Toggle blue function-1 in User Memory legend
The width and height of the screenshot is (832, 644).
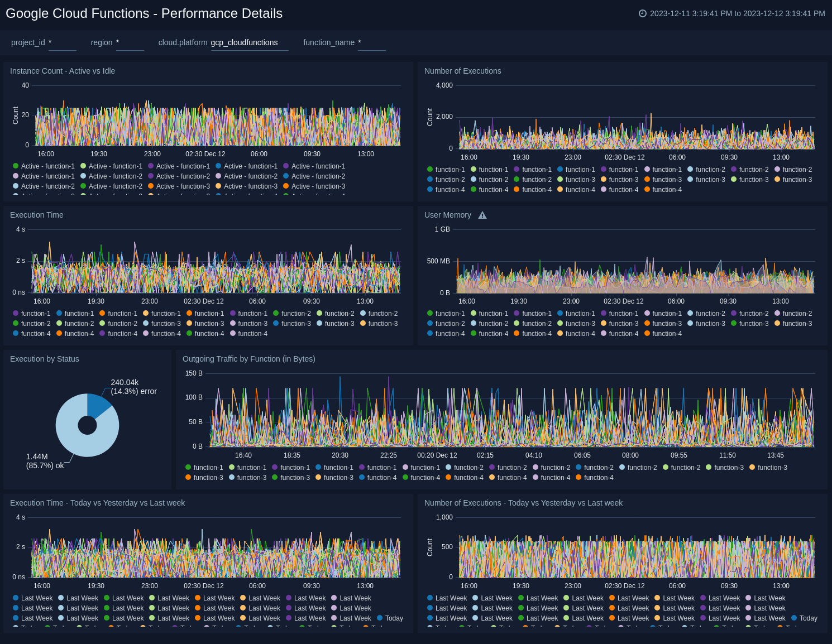[x=576, y=314]
